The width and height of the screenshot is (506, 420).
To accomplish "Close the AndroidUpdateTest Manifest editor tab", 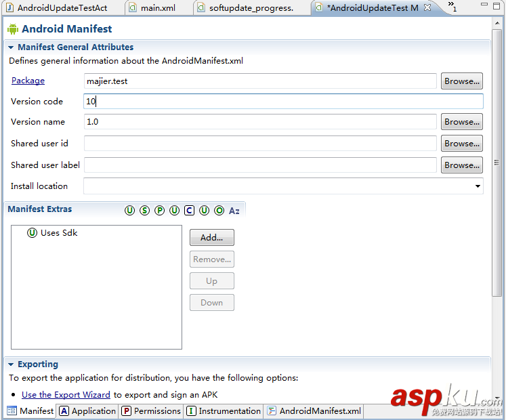I will click(427, 8).
